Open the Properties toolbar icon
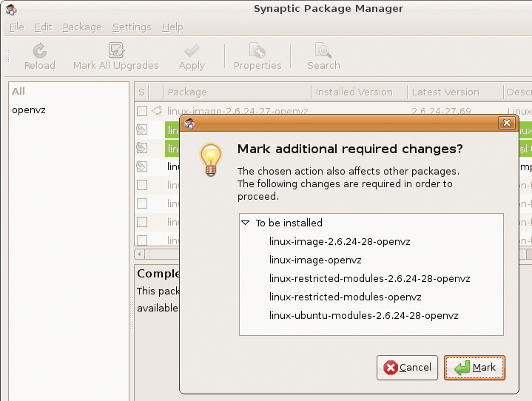Viewport: 532px width, 401px height. (257, 50)
